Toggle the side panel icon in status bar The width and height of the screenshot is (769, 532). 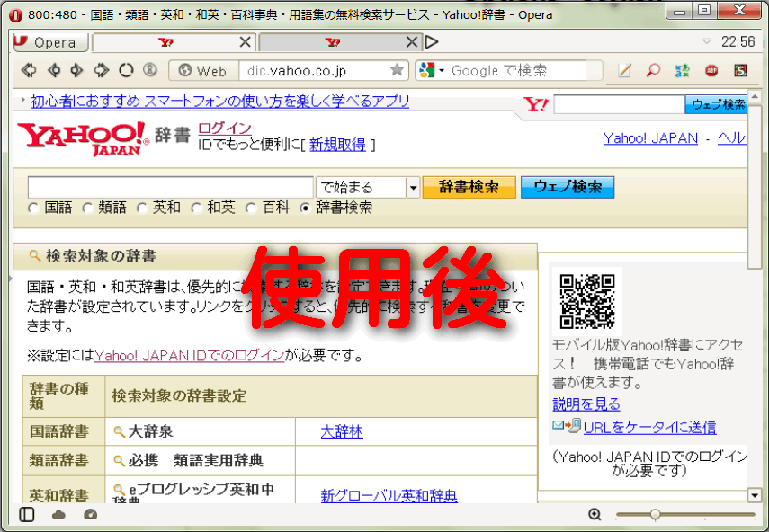click(26, 514)
